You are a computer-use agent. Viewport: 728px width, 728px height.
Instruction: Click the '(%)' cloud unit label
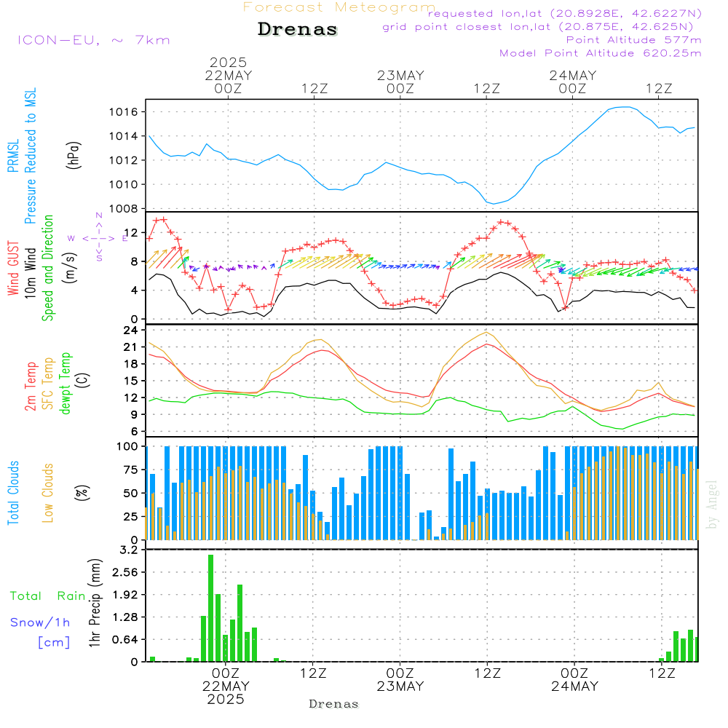(x=82, y=493)
